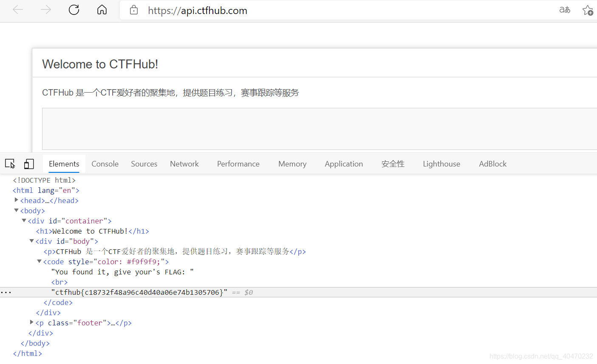Viewport: 597px width, 364px height.
Task: Open the 安全性 tab
Action: [393, 164]
